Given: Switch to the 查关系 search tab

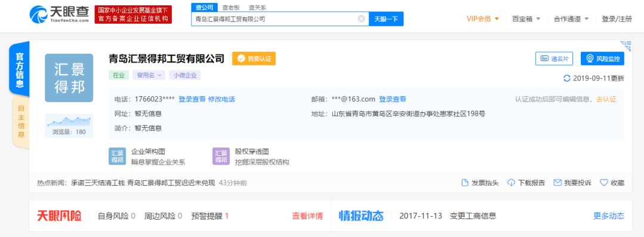Looking at the screenshot, I should click(258, 7).
